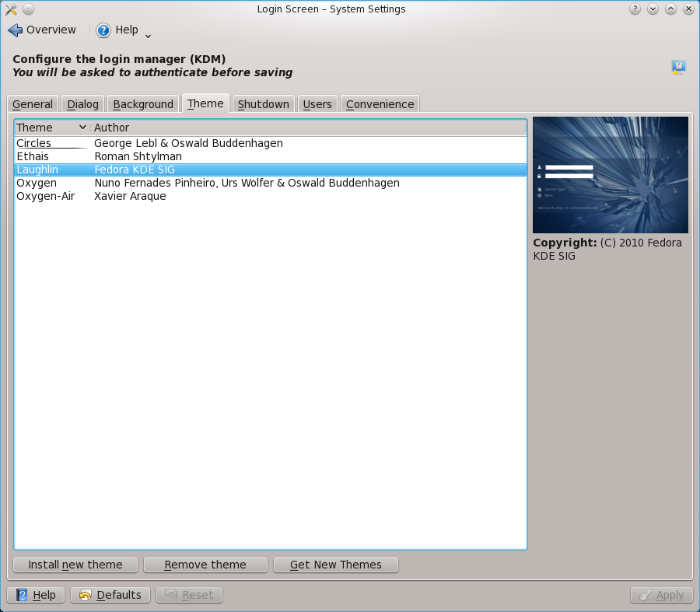Image resolution: width=700 pixels, height=612 pixels.
Task: Choose the Oxygen-Air theme row
Action: coord(271,196)
